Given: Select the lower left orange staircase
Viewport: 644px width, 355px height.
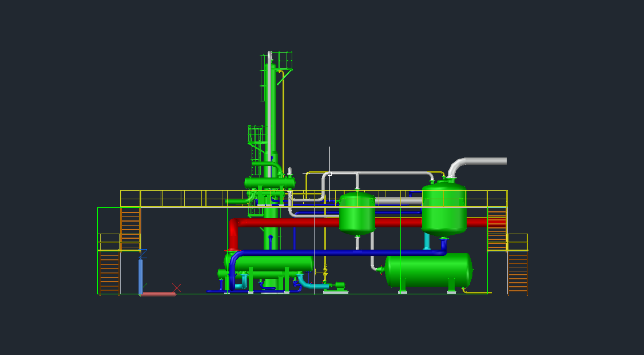Looking at the screenshot, I should point(109,273).
